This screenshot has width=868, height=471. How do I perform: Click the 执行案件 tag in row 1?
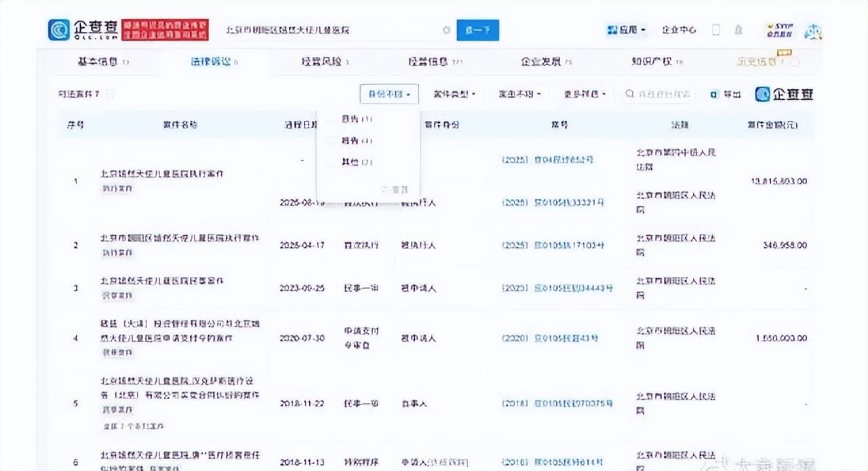(117, 188)
